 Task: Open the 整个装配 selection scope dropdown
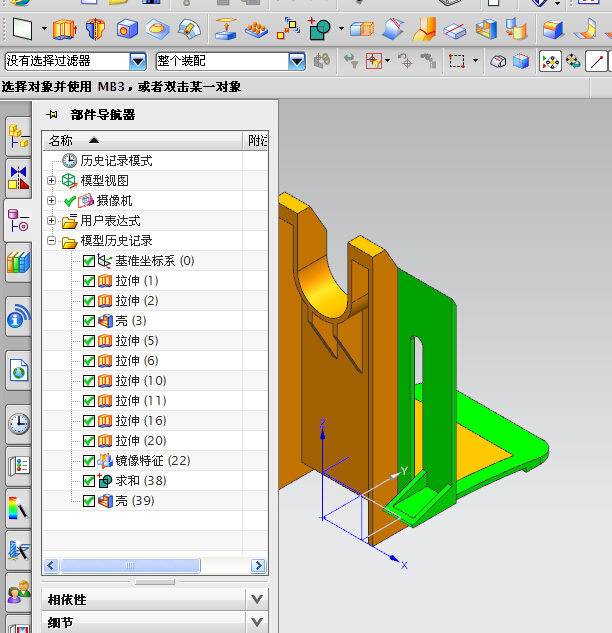[296, 62]
